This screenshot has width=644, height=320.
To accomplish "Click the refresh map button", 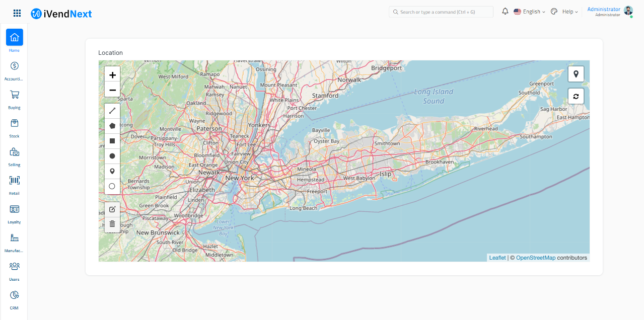I will pos(576,96).
